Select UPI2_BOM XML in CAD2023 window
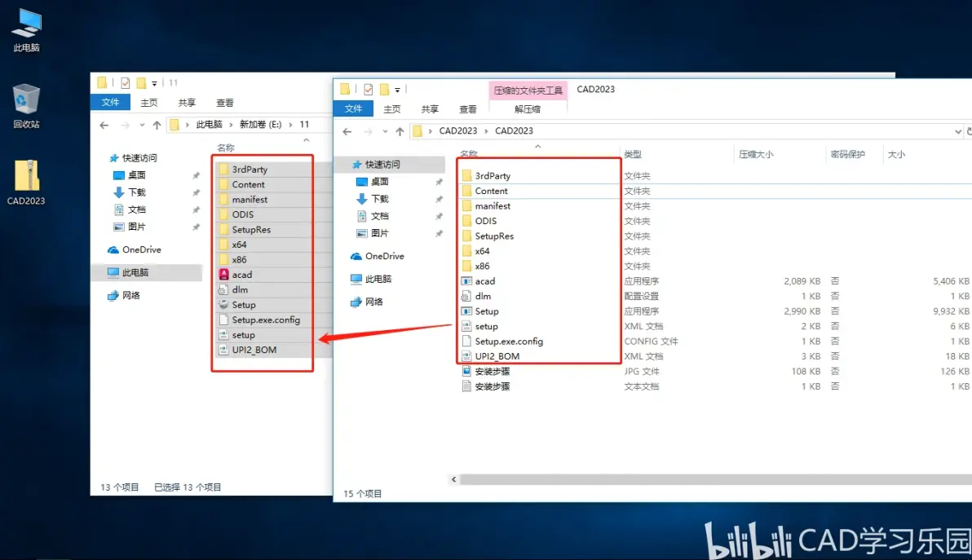 497,356
